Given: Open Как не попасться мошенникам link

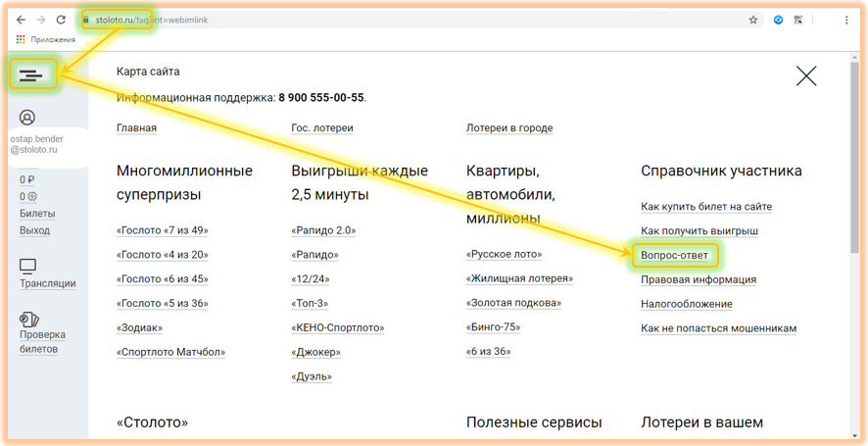Looking at the screenshot, I should 718,328.
